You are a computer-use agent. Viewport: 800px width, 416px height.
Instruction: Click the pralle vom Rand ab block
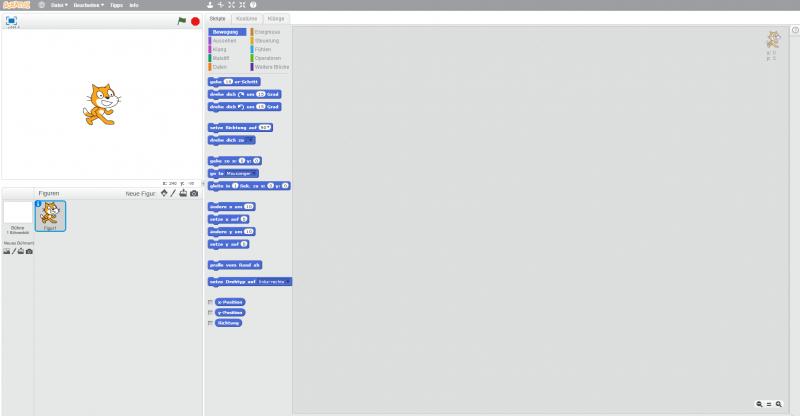(x=235, y=265)
